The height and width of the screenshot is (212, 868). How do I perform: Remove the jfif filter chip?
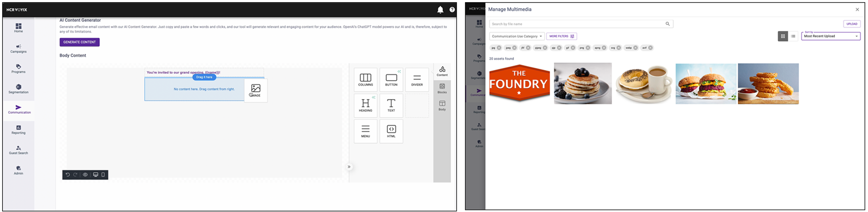coord(528,48)
